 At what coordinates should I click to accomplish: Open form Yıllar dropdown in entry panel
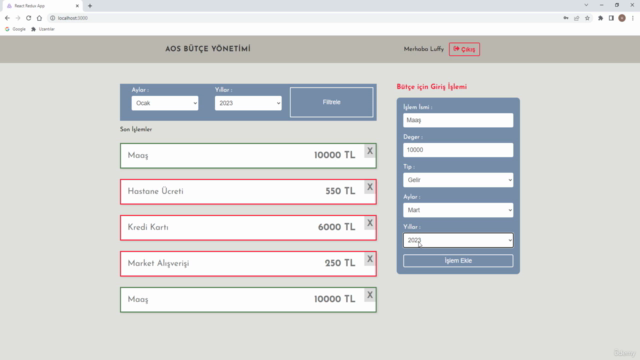458,240
